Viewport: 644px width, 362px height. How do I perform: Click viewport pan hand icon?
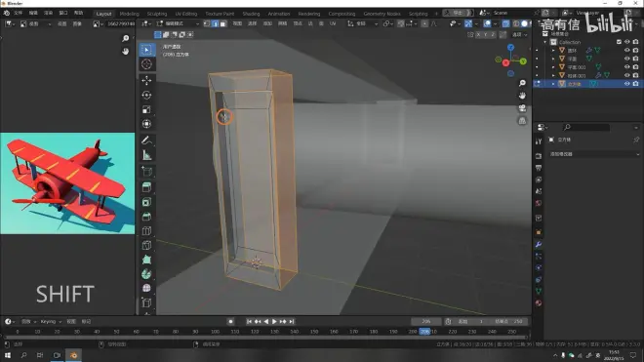tap(522, 96)
